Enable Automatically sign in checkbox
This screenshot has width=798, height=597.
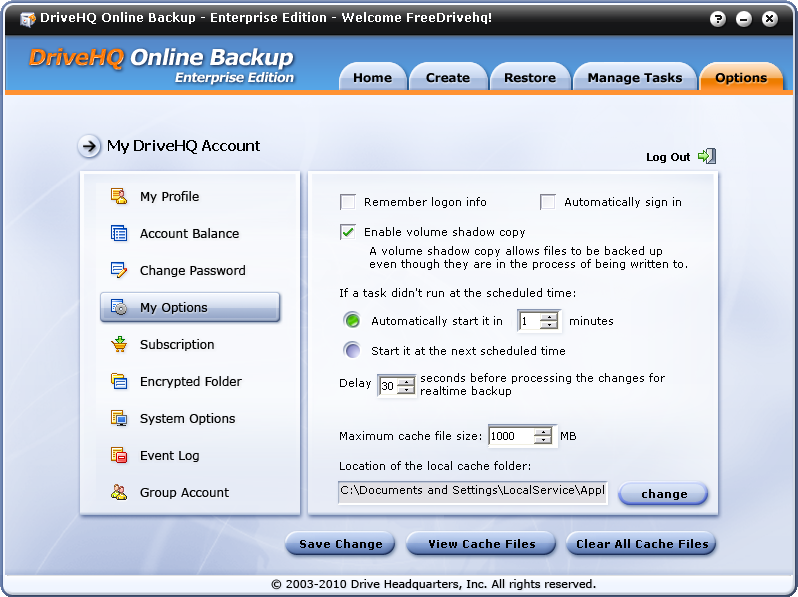[x=548, y=202]
